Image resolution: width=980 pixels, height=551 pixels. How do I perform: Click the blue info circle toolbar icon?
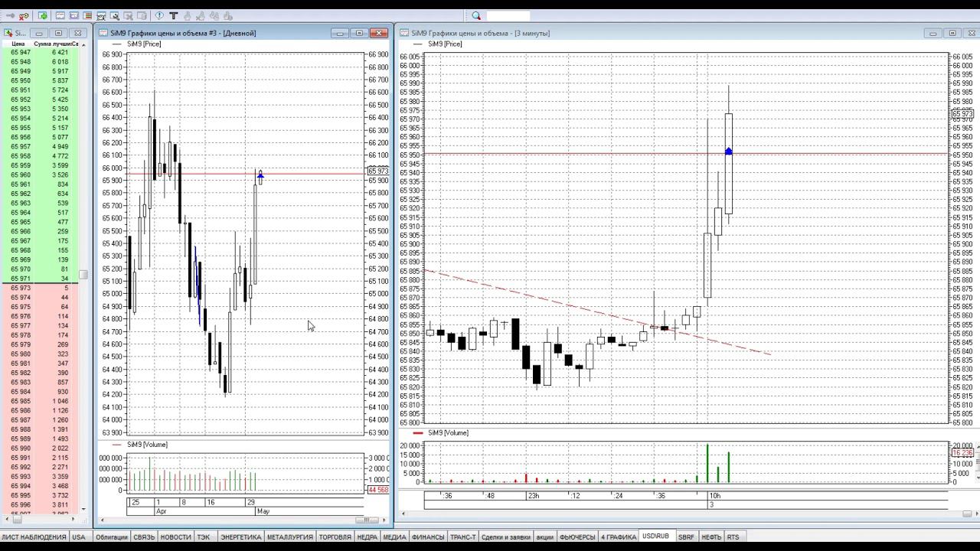pos(159,15)
